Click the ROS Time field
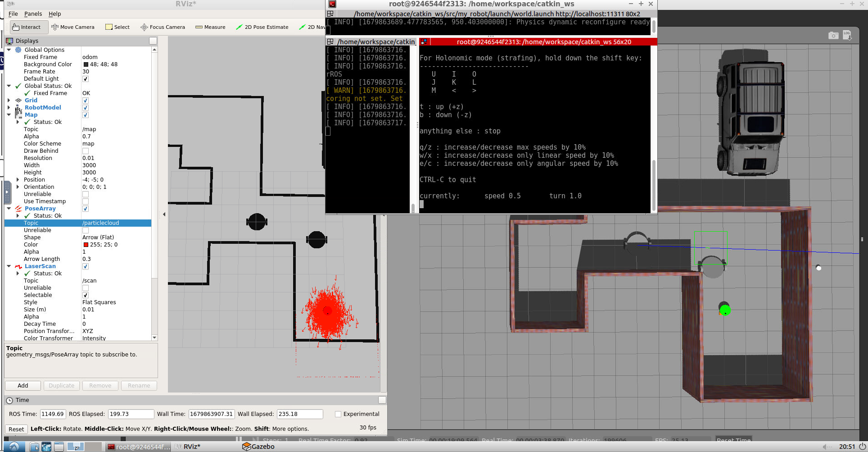Viewport: 868px width, 452px height. coord(53,414)
